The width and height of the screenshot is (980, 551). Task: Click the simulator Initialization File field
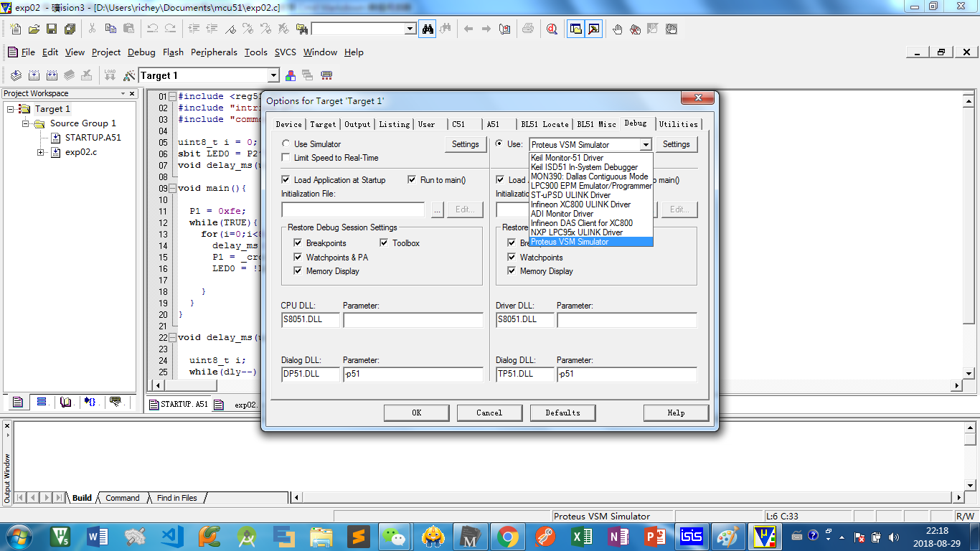pos(353,209)
